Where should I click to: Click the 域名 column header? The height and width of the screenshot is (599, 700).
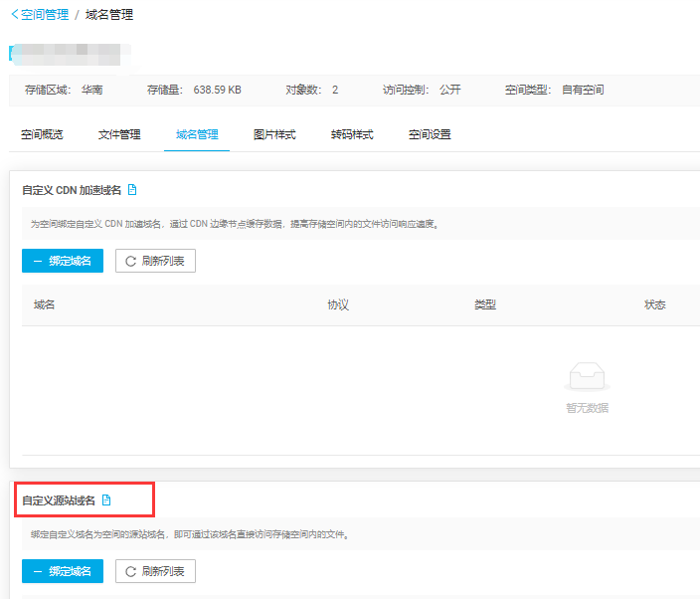(x=45, y=304)
